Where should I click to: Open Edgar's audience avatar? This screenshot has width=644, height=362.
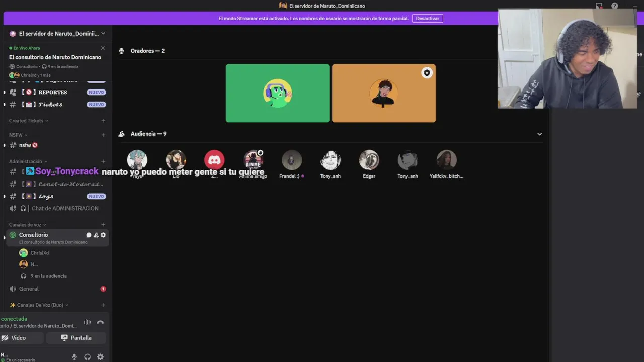click(x=369, y=160)
